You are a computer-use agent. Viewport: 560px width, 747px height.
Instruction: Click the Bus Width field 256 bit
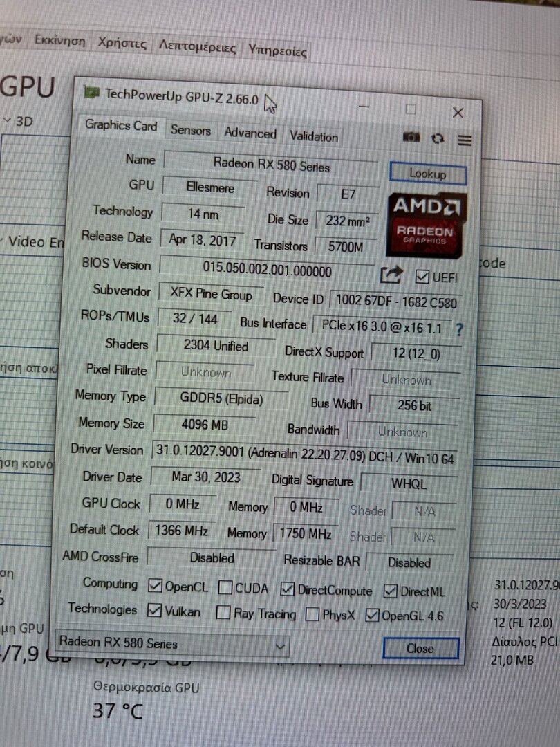coord(414,405)
